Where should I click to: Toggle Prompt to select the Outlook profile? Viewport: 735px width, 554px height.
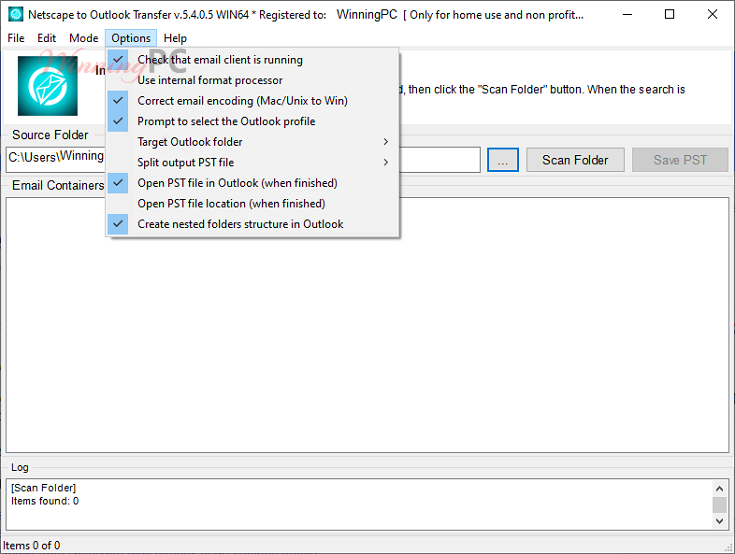point(253,121)
